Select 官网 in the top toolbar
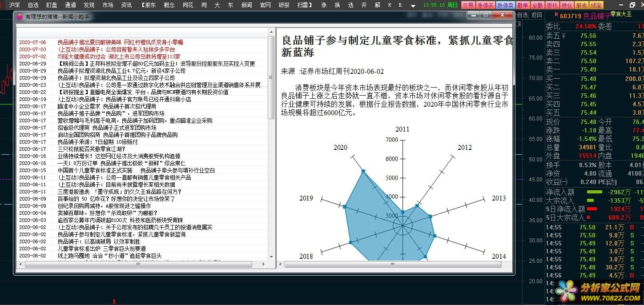Image resolution: width=644 pixels, height=305 pixels. click(x=265, y=5)
